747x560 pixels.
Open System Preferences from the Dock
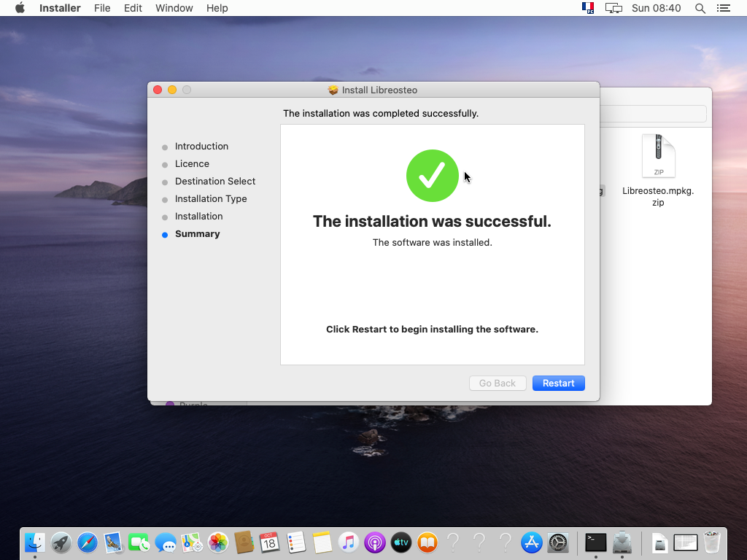(x=557, y=542)
